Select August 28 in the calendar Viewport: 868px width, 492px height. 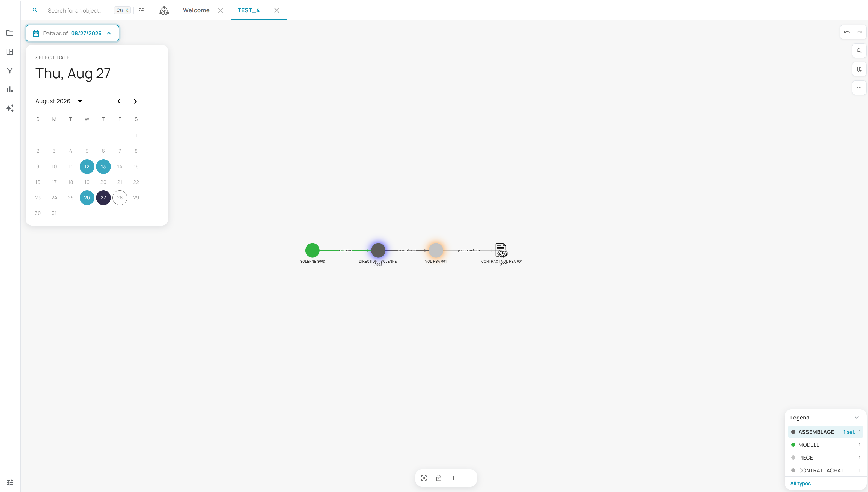tap(120, 198)
